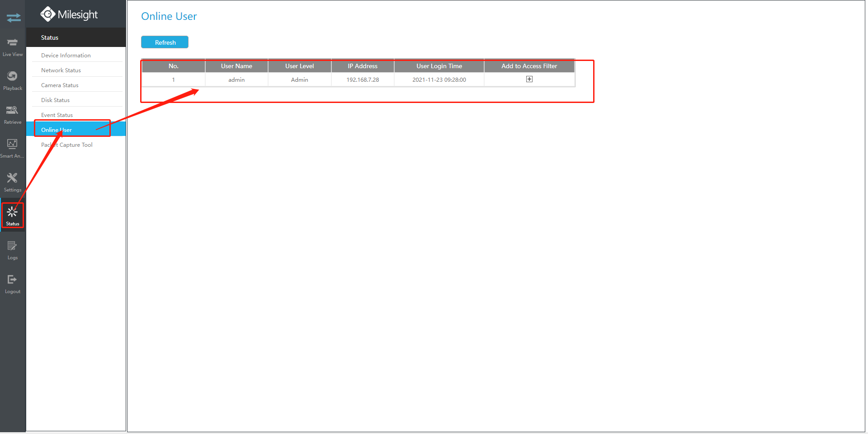Screen dimensions: 868x434
Task: Open Smart Analysis in sidebar
Action: pos(13,149)
